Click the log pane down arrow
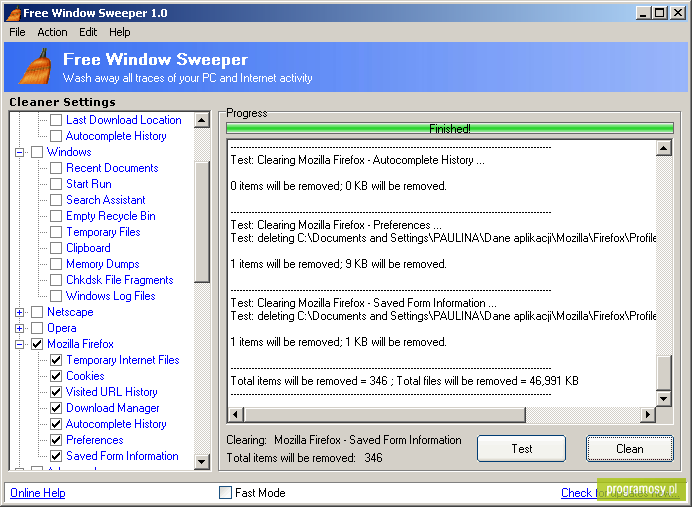692x507 pixels. coord(664,399)
